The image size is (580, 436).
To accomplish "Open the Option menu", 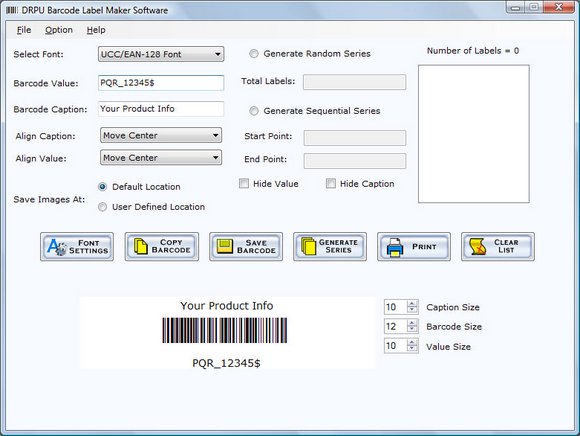I will (x=59, y=30).
